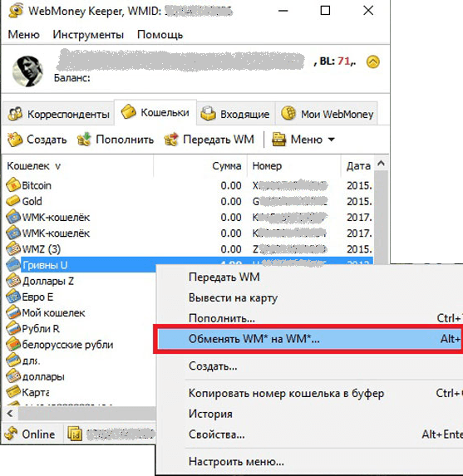The height and width of the screenshot is (476, 463).
Task: Click the Рубли R wallet icon
Action: pos(13,328)
